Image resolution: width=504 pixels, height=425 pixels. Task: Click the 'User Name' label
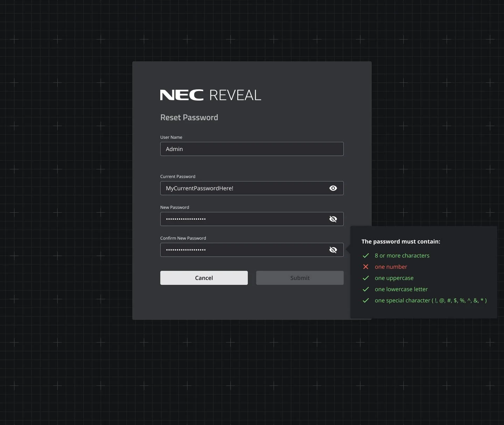[x=171, y=137]
